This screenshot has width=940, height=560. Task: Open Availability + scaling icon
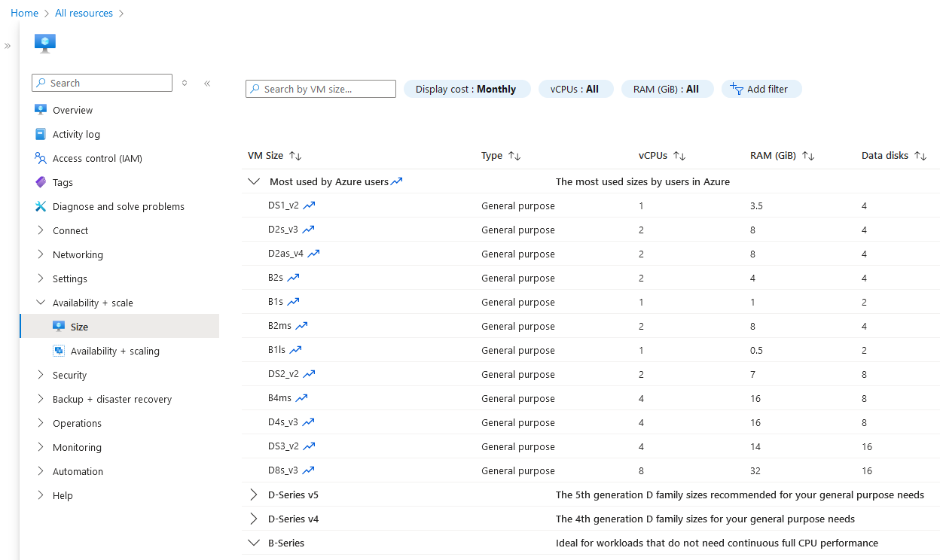[59, 351]
